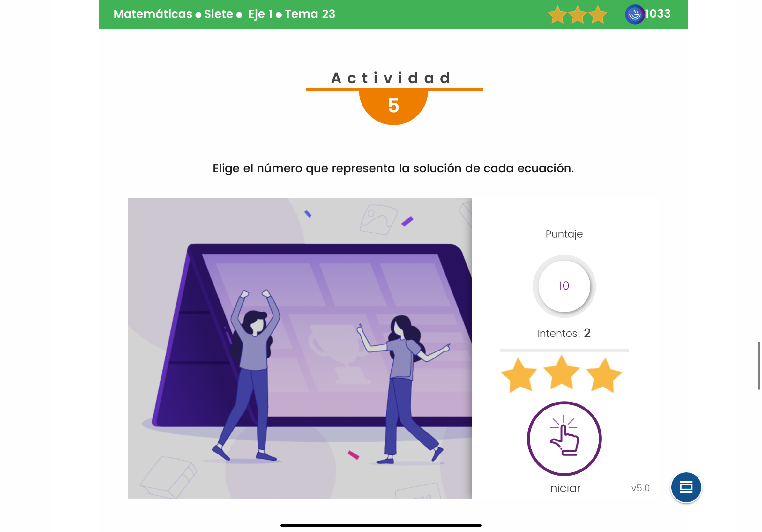762x532 pixels.
Task: Click the orange activity number 5 badge
Action: tap(393, 106)
